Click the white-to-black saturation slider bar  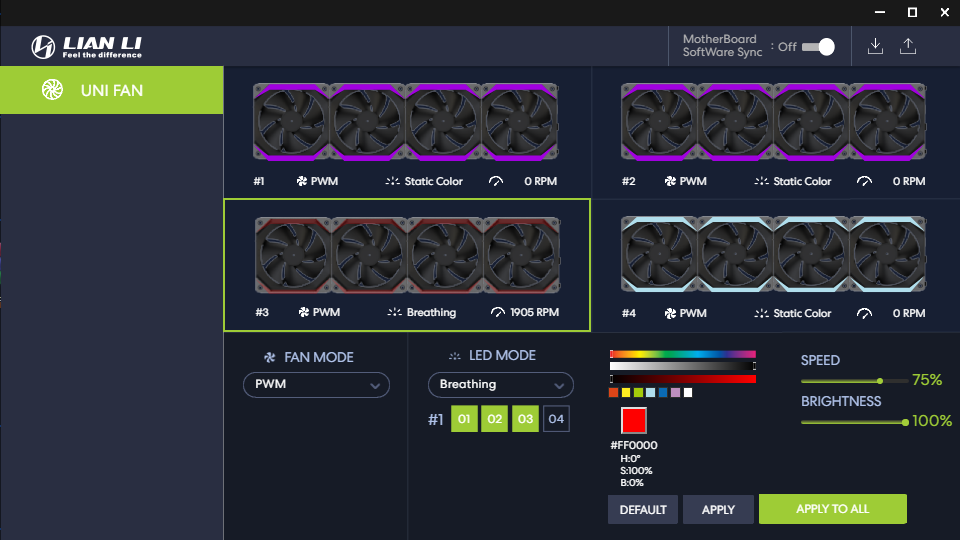(683, 366)
